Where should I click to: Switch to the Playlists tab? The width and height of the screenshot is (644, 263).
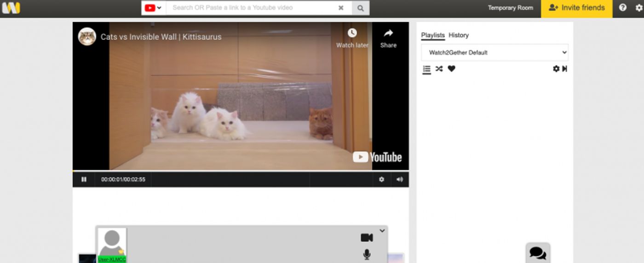433,35
